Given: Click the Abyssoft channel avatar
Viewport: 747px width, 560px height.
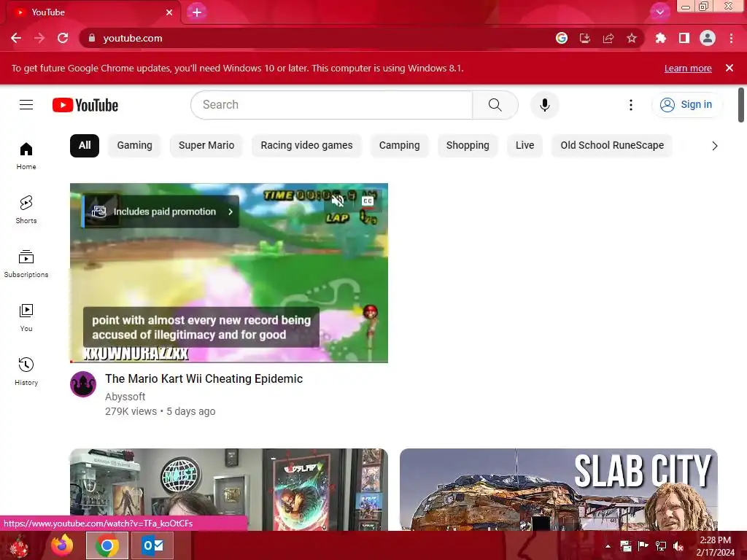Looking at the screenshot, I should [x=83, y=384].
